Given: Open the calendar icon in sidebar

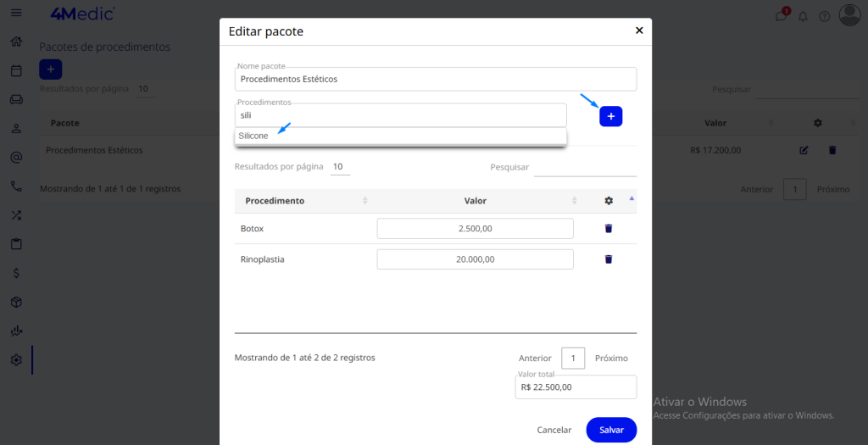Looking at the screenshot, I should pos(16,70).
